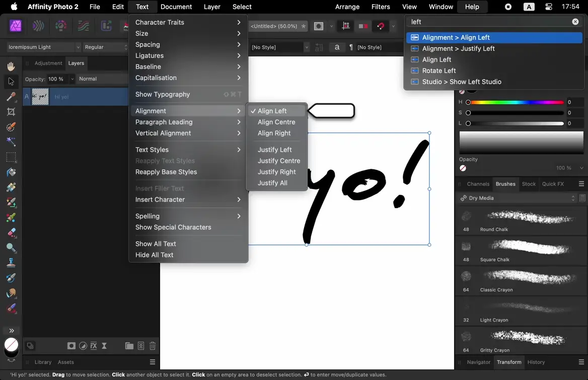Switch to the Channels tab
Image resolution: width=588 pixels, height=380 pixels.
(x=478, y=184)
